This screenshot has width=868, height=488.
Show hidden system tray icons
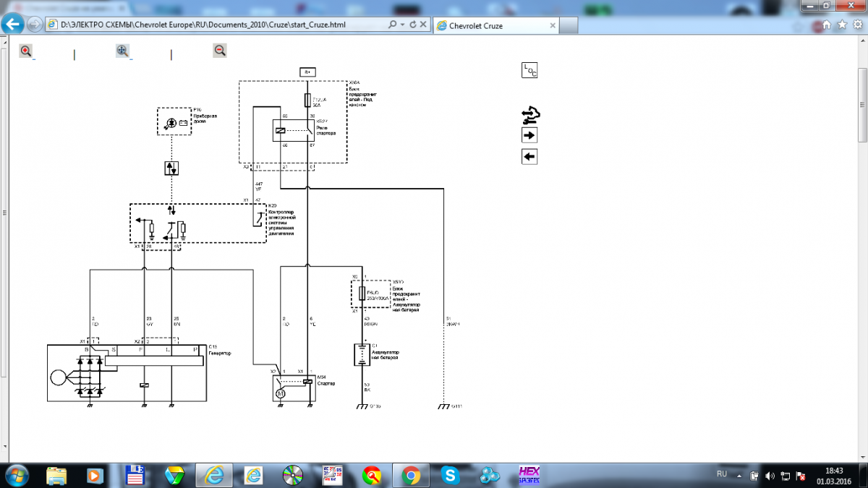coord(740,475)
